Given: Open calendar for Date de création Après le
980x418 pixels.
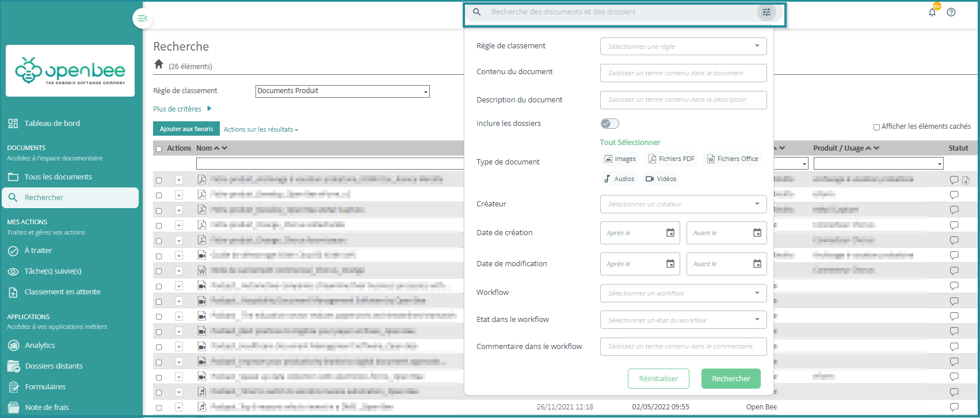Looking at the screenshot, I should click(670, 233).
